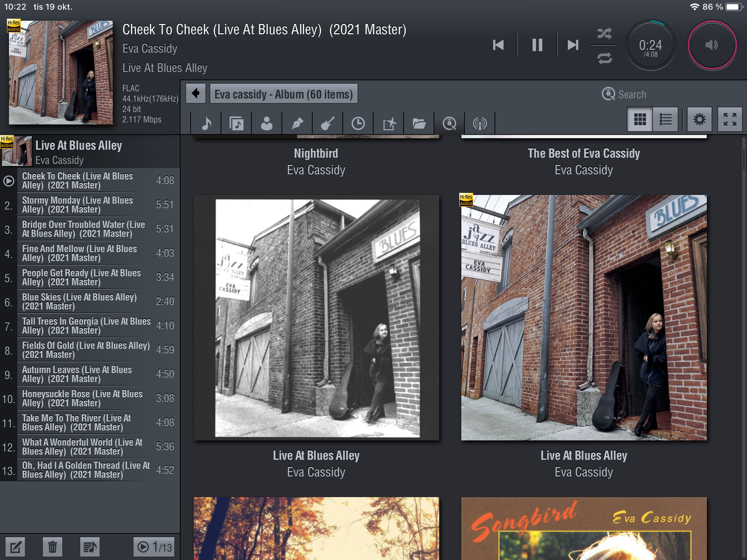Pause the current playback

(x=537, y=45)
